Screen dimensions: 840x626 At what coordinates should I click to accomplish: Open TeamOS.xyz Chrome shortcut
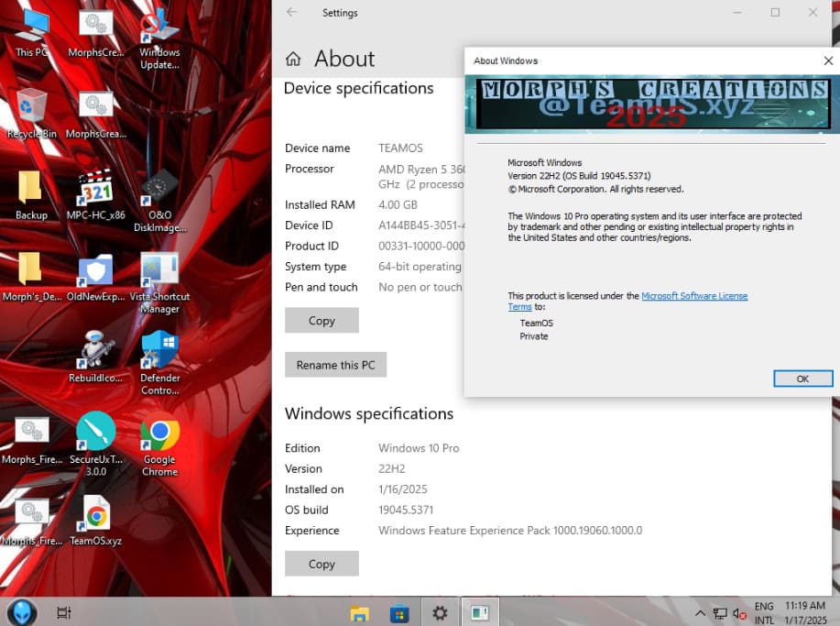point(95,520)
